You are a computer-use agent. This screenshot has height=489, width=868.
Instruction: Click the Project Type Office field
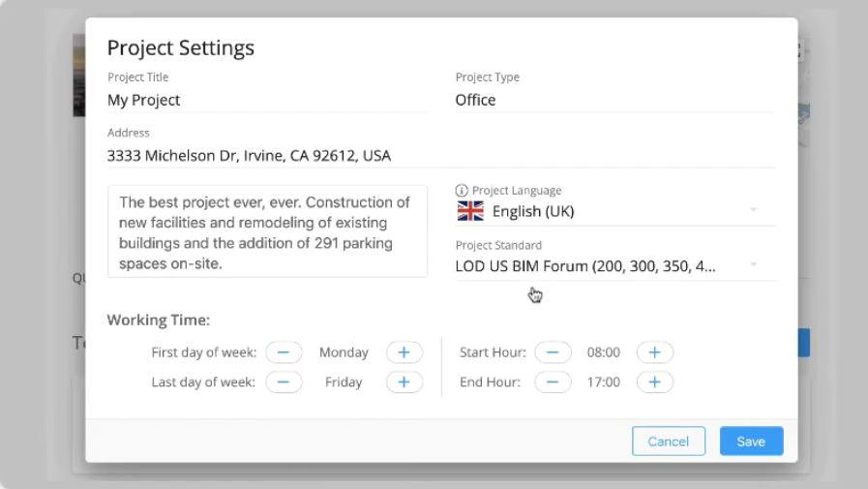(x=615, y=101)
